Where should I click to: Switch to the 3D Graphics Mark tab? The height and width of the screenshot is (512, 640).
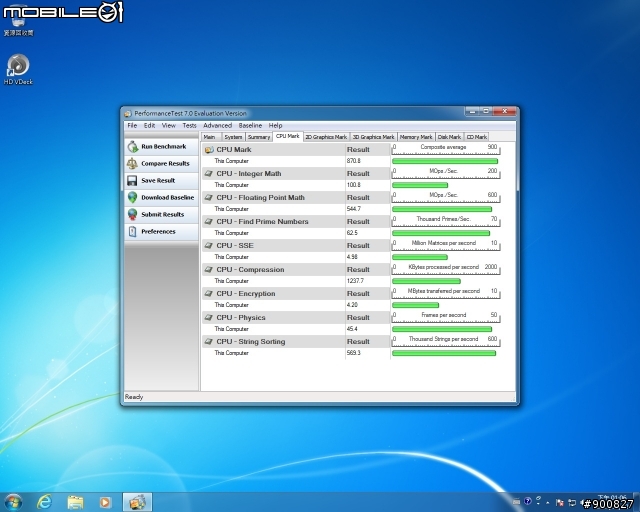pos(373,137)
